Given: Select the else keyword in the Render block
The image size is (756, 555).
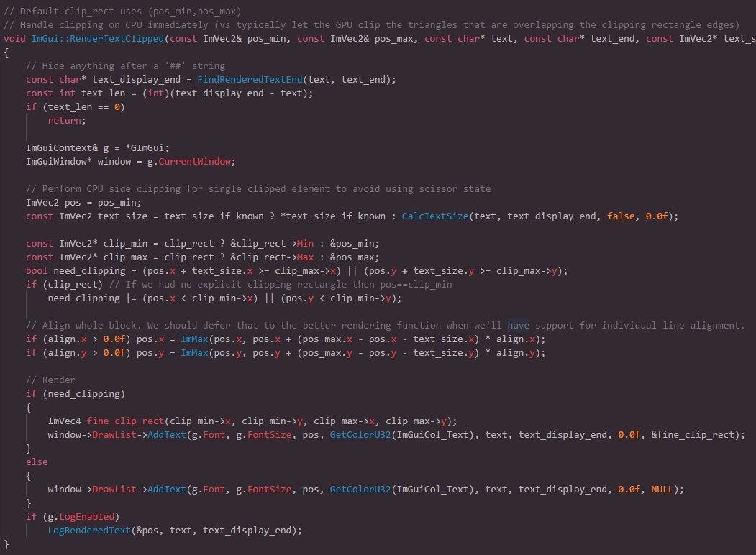Looking at the screenshot, I should (36, 462).
